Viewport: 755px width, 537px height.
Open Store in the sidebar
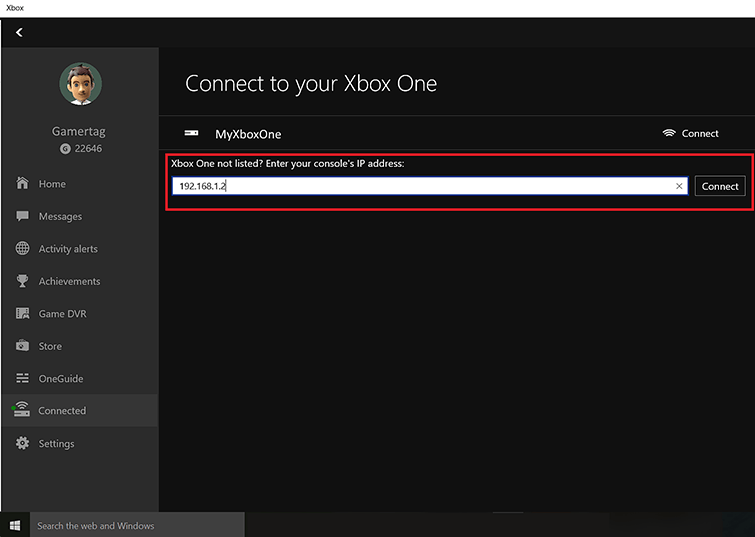click(x=50, y=346)
